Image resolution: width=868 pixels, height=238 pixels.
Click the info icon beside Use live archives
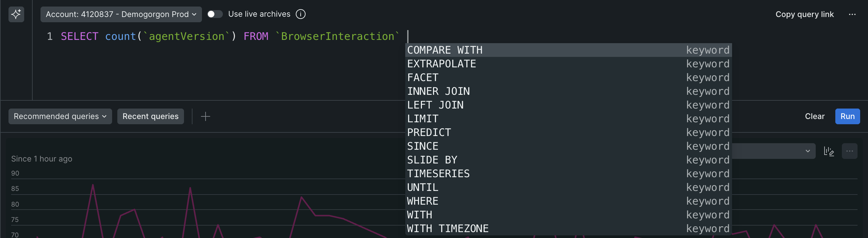(x=300, y=14)
